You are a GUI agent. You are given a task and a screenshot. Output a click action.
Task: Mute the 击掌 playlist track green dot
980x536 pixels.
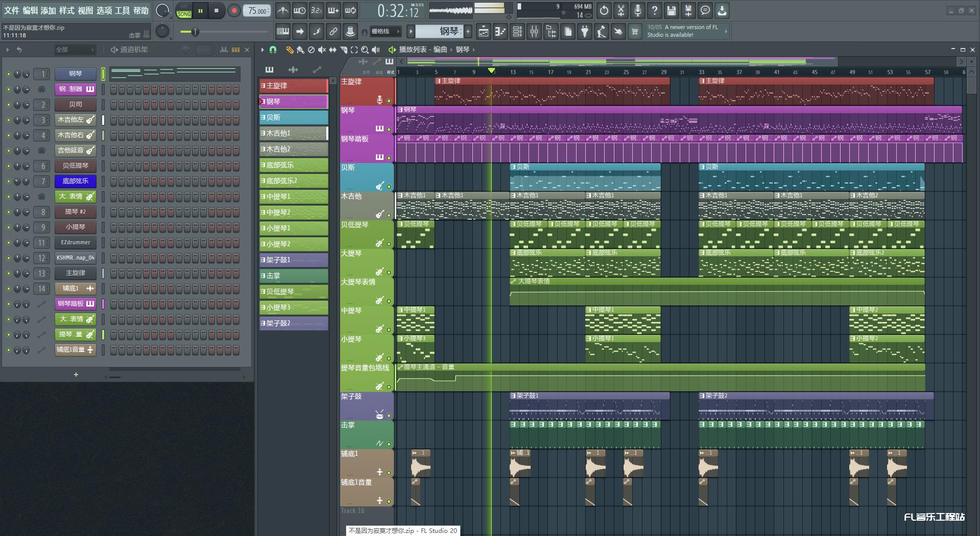point(389,444)
